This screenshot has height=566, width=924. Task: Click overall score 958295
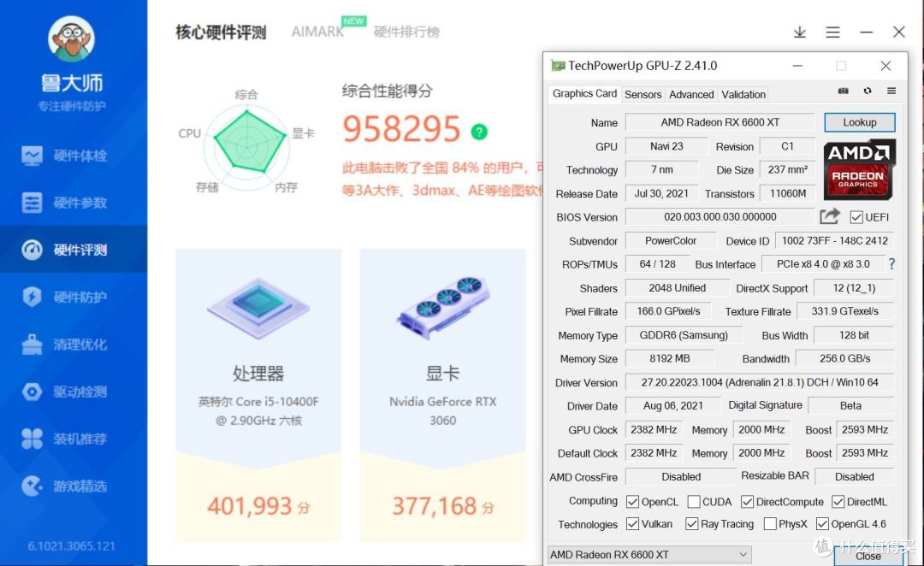pos(401,129)
